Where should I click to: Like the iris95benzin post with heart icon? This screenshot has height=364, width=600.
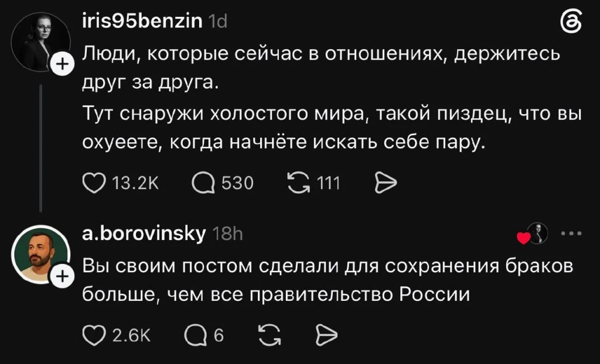point(94,183)
